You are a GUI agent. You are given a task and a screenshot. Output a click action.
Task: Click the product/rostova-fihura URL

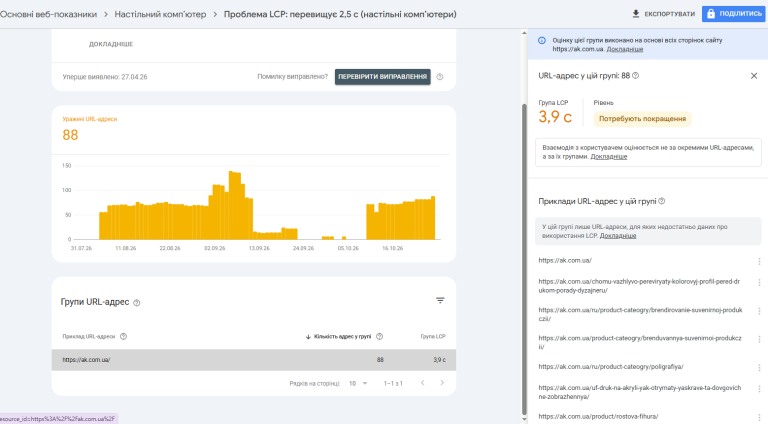point(598,417)
